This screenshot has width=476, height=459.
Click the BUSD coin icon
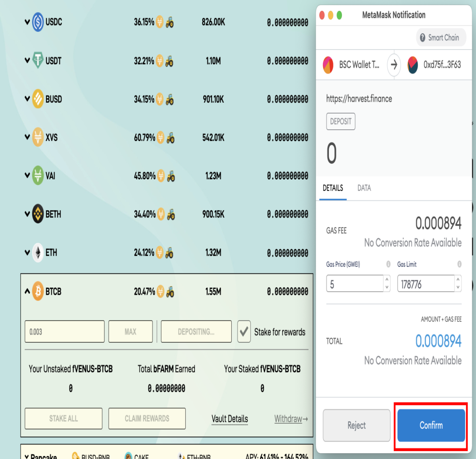pos(38,99)
